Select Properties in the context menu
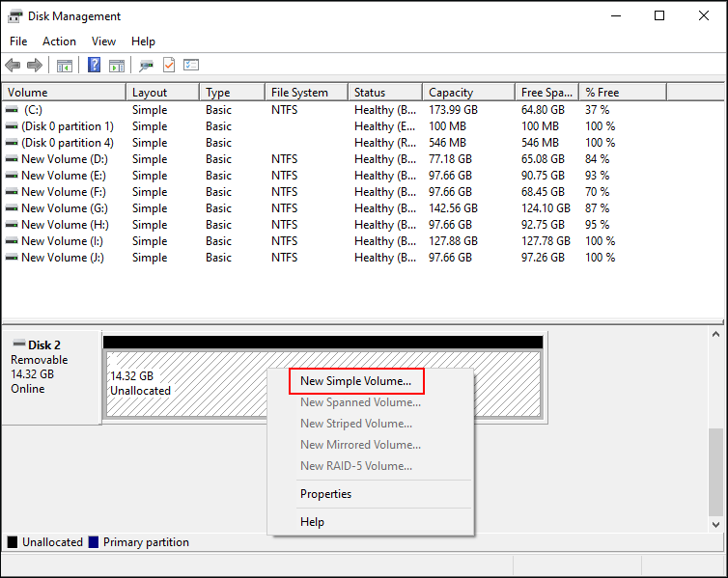The image size is (728, 578). click(x=325, y=494)
